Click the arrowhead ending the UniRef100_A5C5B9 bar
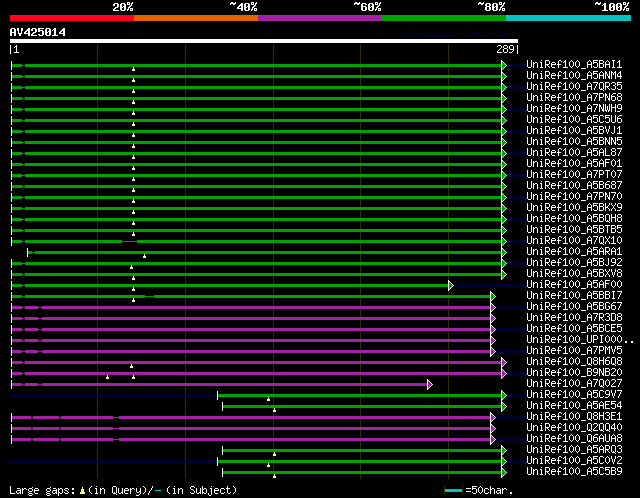Screen dimensions: 640x498 click(504, 472)
